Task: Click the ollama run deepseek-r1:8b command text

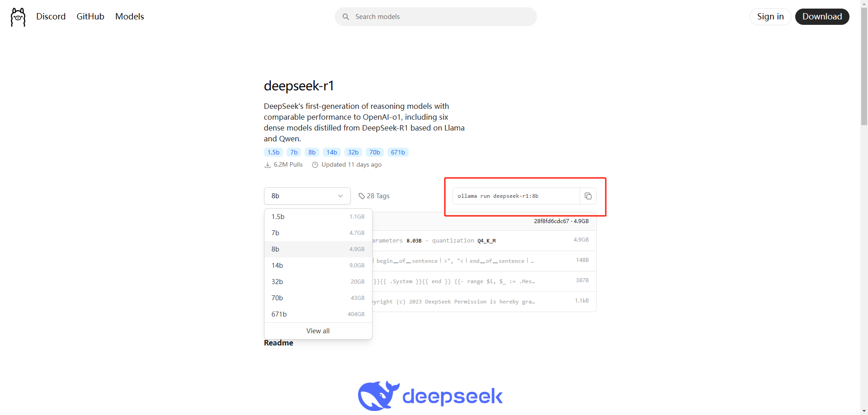Action: click(x=498, y=196)
